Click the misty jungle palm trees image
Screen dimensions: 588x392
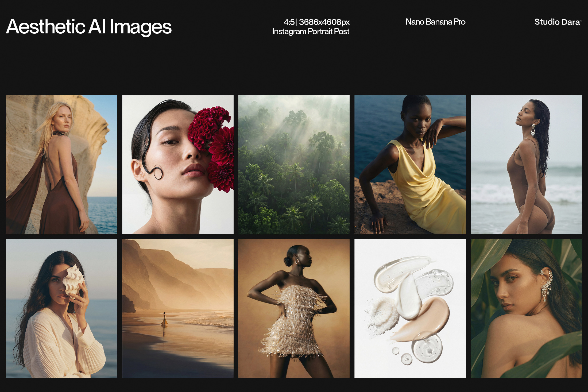[294, 165]
